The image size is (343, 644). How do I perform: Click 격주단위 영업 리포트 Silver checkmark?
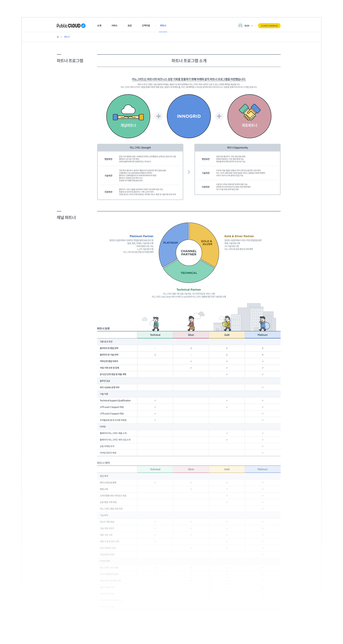point(191,361)
